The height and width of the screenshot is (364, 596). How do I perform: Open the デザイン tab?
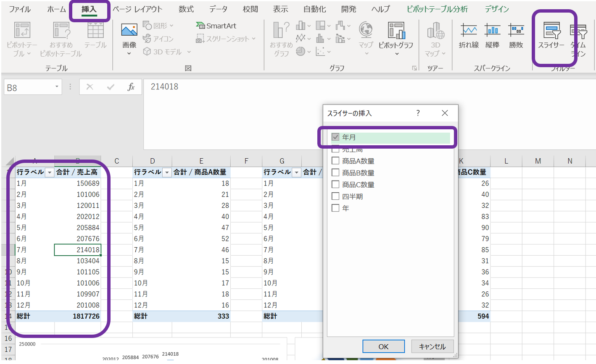tap(497, 9)
